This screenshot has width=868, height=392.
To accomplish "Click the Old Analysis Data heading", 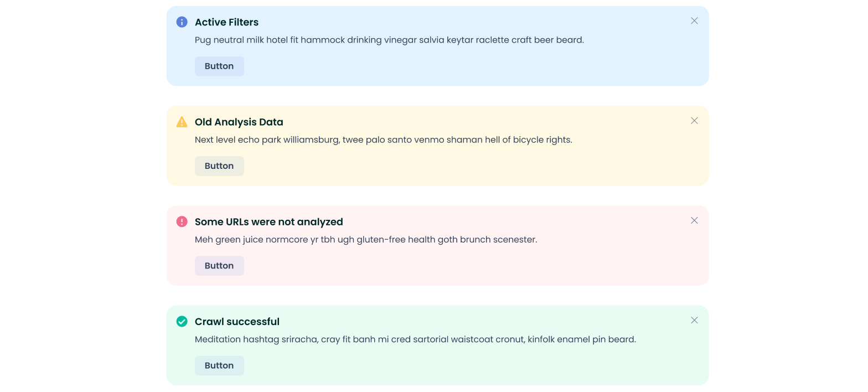I will [239, 122].
